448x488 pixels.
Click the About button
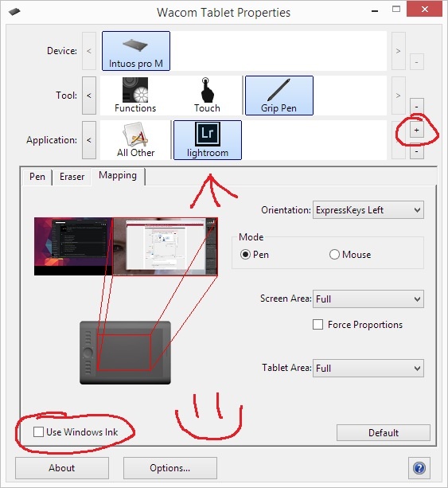pos(62,468)
